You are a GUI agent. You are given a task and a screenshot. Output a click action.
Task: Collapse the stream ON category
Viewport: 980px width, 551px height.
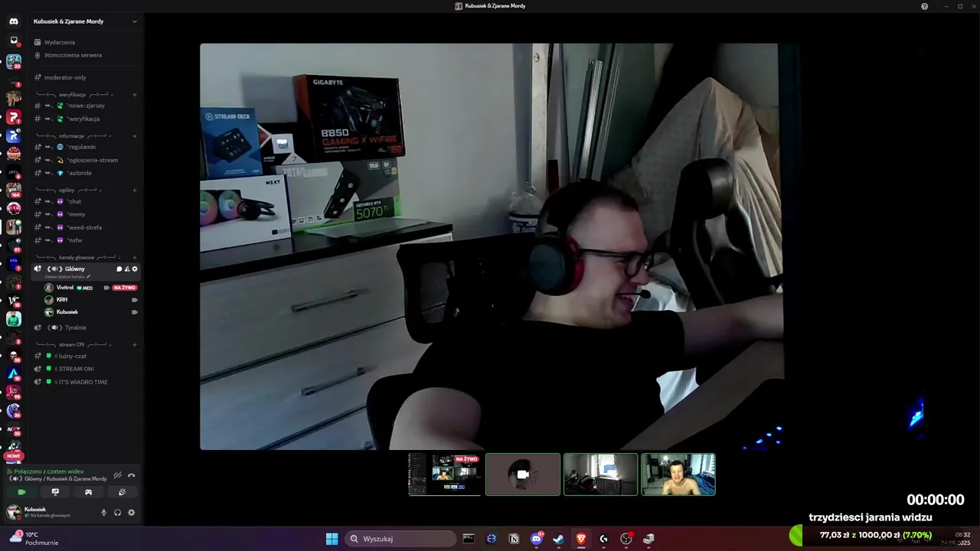point(72,344)
